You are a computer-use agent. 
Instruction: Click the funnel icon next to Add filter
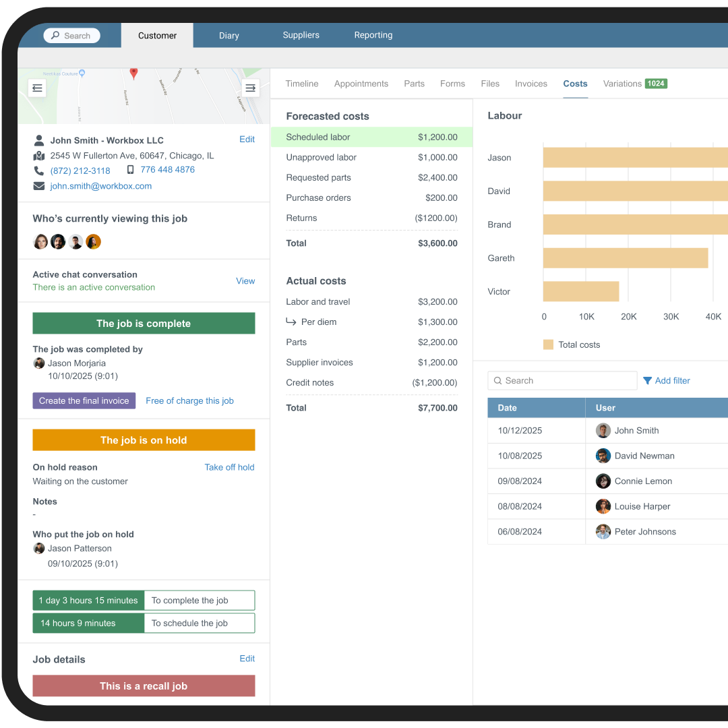pyautogui.click(x=648, y=380)
